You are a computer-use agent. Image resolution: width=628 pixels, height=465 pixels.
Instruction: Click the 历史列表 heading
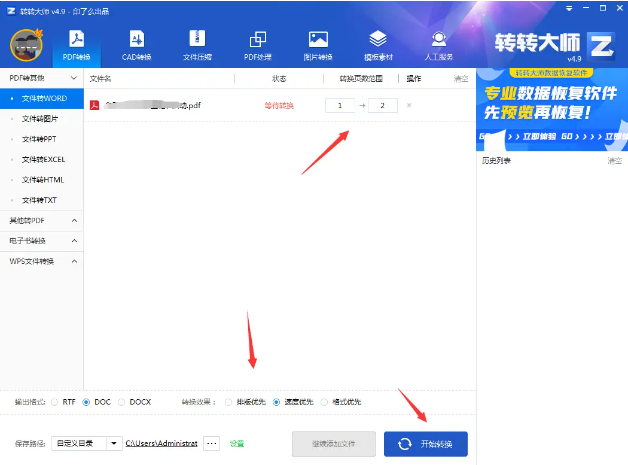click(x=496, y=161)
